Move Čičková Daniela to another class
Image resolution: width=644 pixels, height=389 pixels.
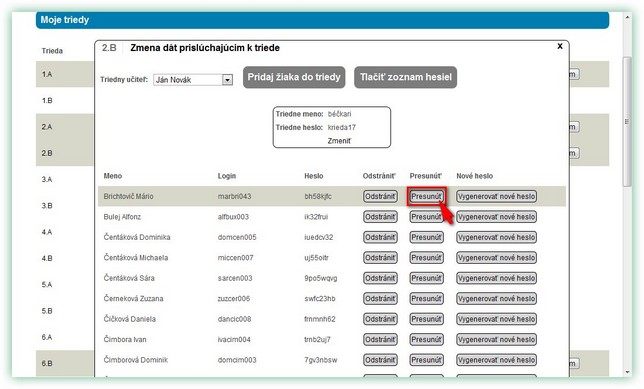point(426,319)
